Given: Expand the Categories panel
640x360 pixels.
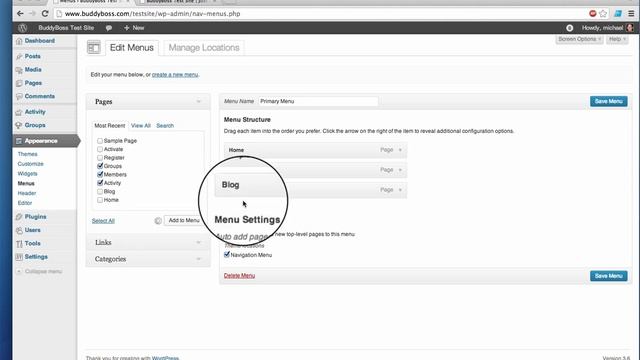Looking at the screenshot, I should 148,259.
